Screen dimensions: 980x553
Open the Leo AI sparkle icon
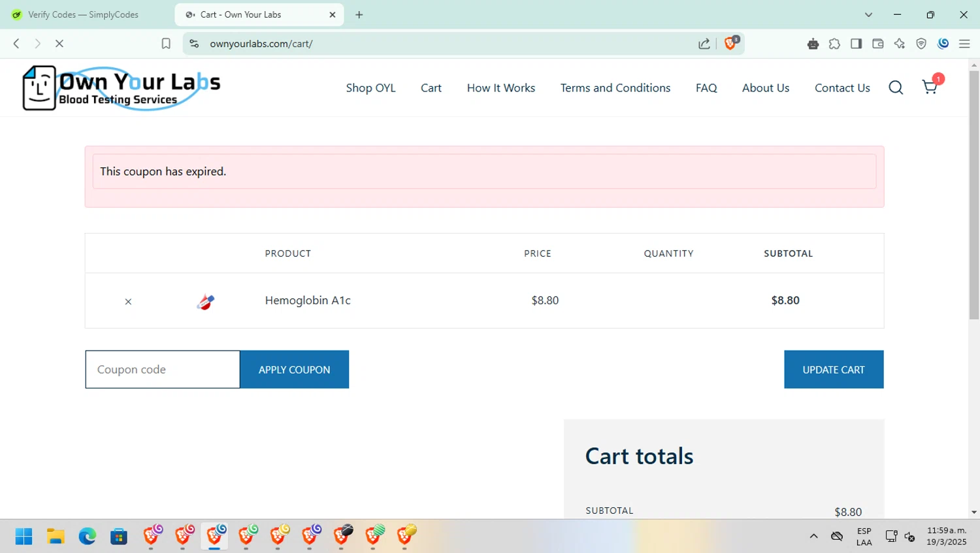(900, 44)
